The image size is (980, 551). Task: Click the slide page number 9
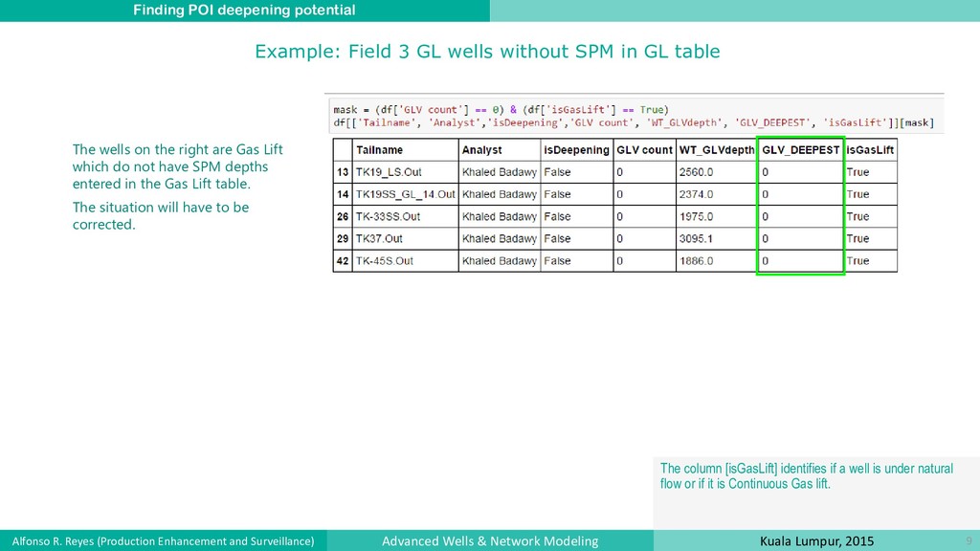tap(969, 541)
